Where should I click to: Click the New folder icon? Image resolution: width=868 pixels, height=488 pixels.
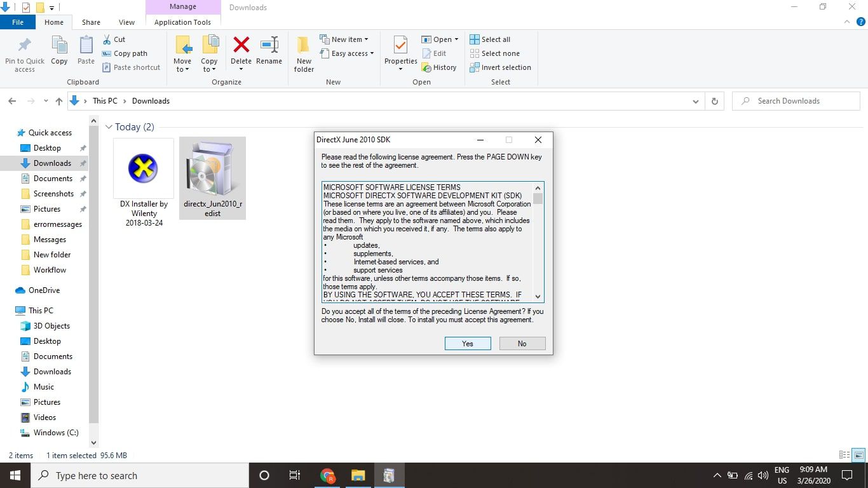pyautogui.click(x=304, y=46)
